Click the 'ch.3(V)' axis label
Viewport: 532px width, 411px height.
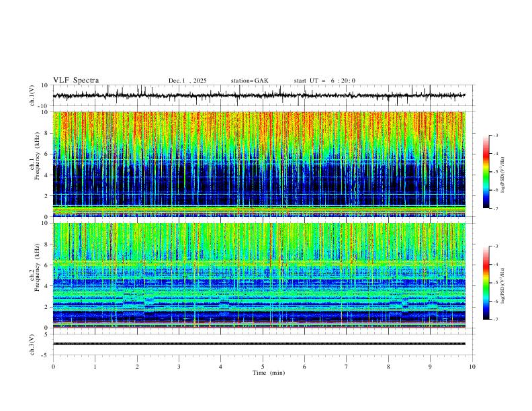(32, 345)
